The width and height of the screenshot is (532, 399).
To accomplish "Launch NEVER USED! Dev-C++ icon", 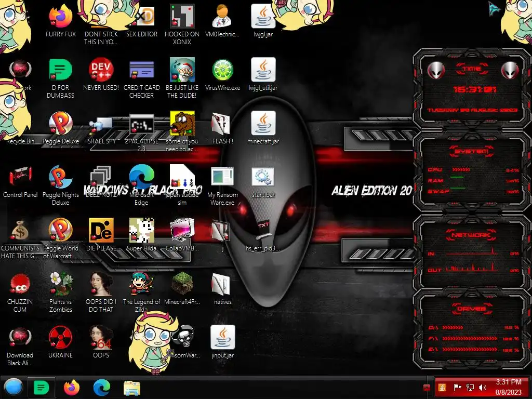I will coord(101,70).
